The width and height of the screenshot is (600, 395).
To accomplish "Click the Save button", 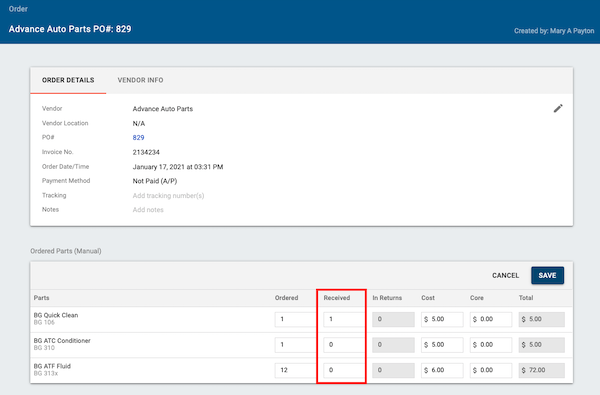I will coord(547,276).
